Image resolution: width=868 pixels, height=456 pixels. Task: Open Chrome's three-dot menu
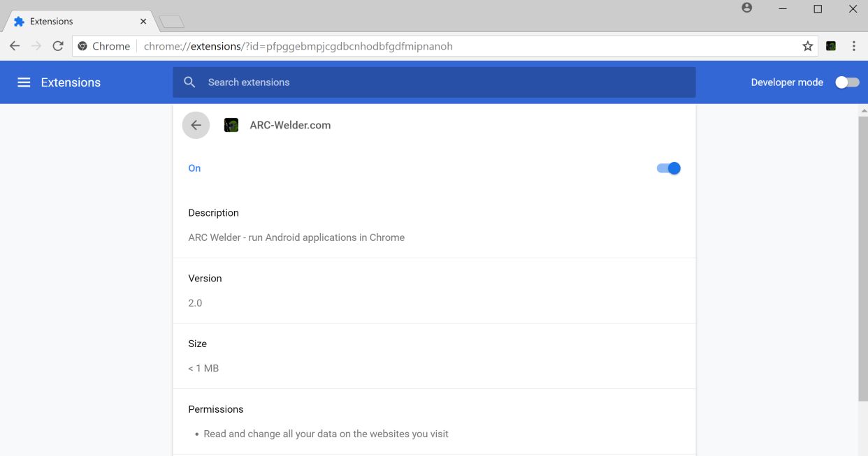(854, 46)
